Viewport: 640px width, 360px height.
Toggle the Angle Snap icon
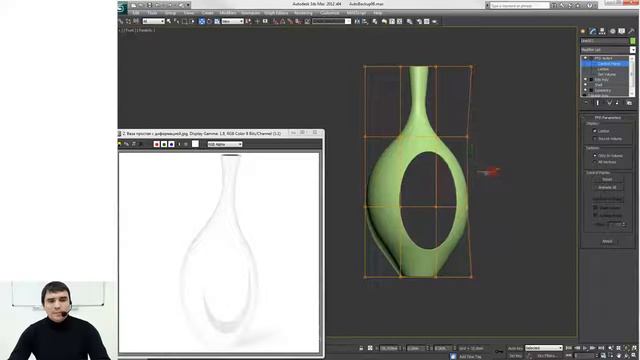[x=283, y=21]
